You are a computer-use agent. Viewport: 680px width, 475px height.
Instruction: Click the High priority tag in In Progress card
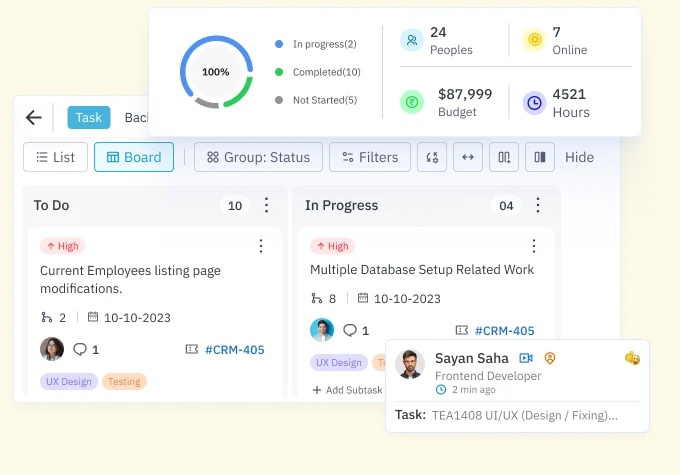click(x=332, y=246)
